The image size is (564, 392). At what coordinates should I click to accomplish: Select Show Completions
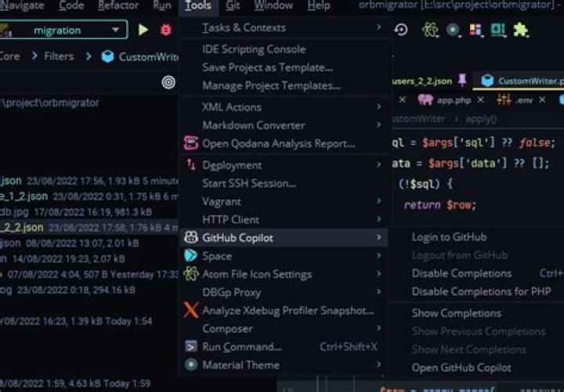[457, 313]
